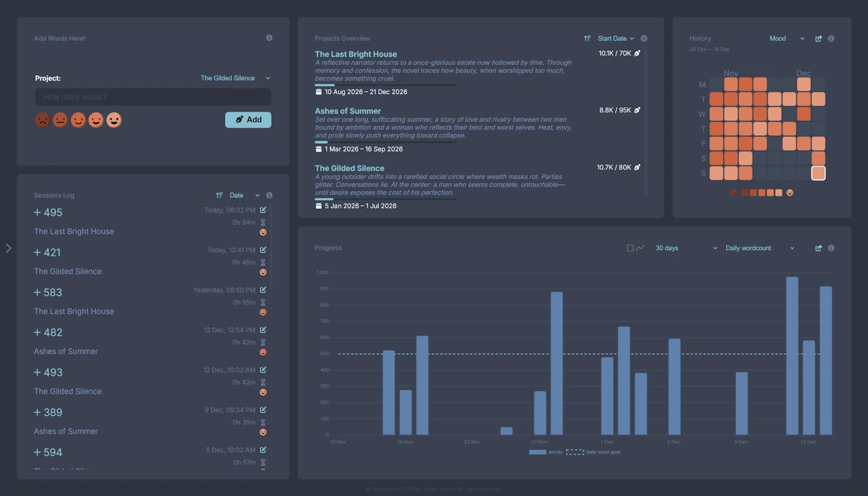Open the info tooltip in Projects Overview
Image resolution: width=868 pixels, height=496 pixels.
pos(644,38)
